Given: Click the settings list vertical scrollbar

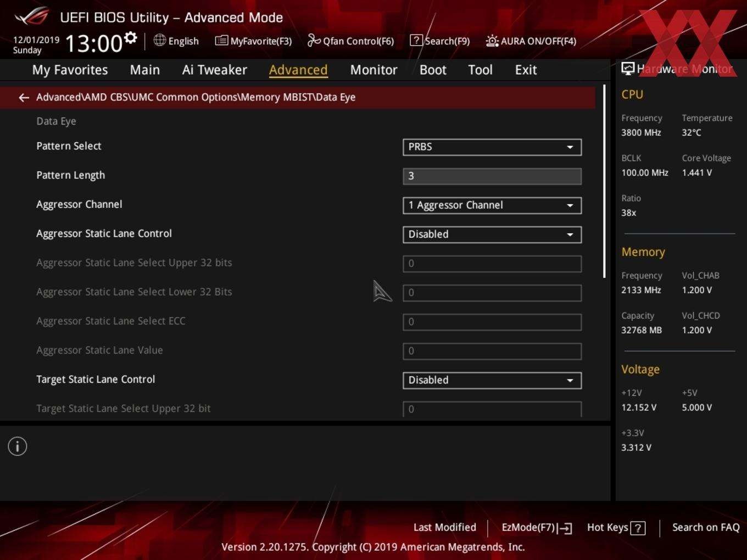Looking at the screenshot, I should point(604,181).
